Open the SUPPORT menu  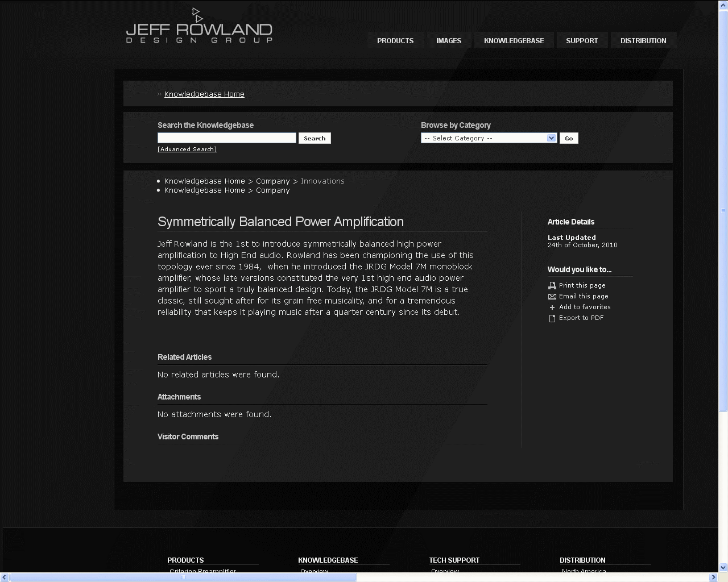coord(582,40)
